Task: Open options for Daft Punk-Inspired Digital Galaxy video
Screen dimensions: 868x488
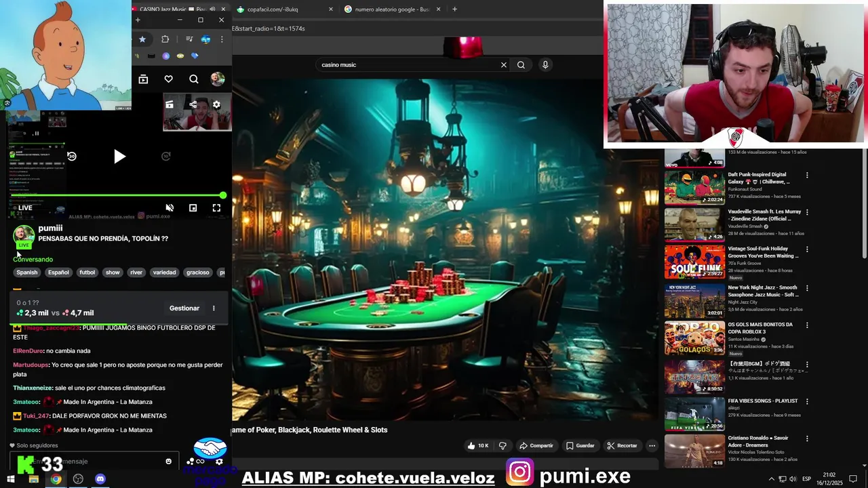Action: [x=807, y=175]
